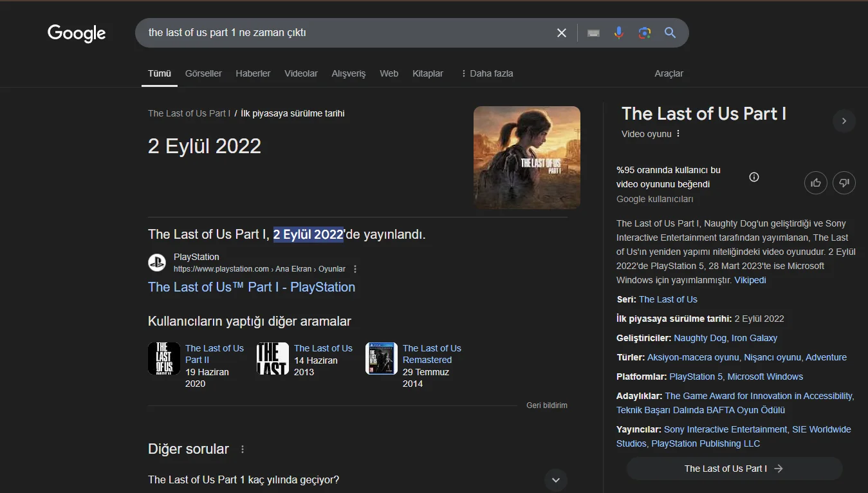The height and width of the screenshot is (493, 868).
Task: Click the Diğer sorular heading
Action: pos(189,449)
